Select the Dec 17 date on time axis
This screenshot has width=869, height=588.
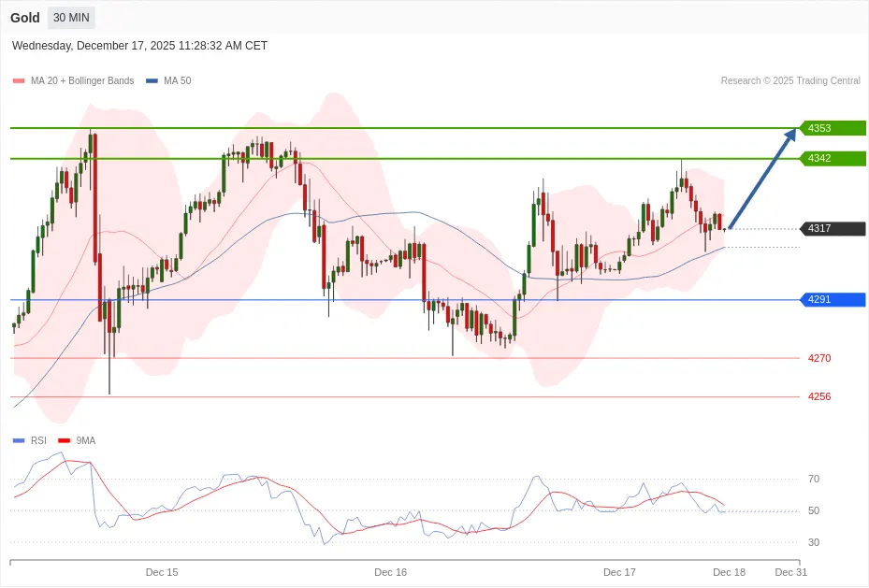click(619, 571)
